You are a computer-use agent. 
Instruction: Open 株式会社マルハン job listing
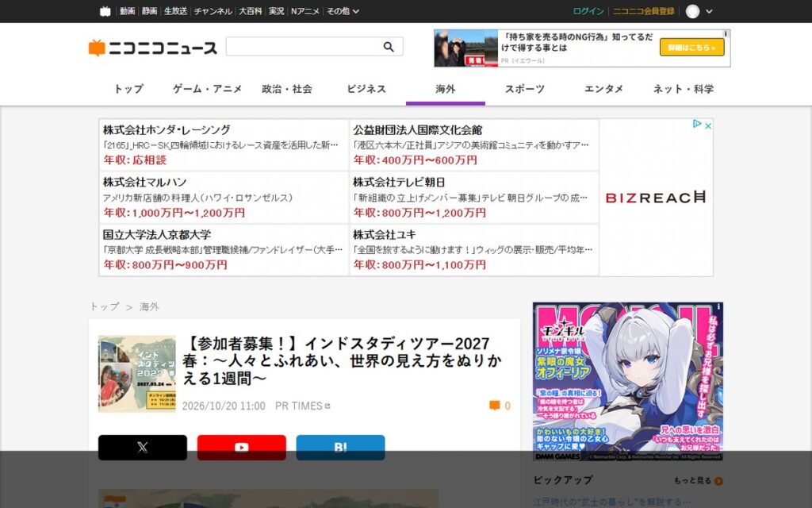tap(224, 198)
